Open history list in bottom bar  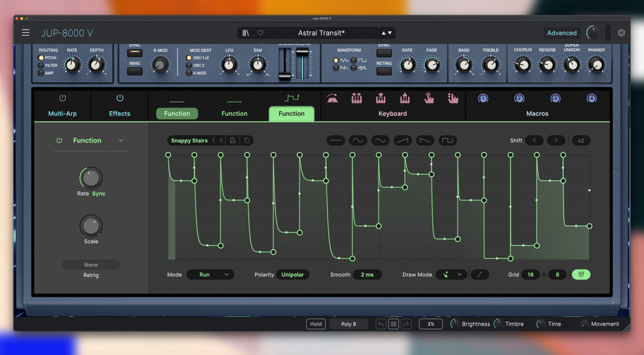click(x=394, y=324)
